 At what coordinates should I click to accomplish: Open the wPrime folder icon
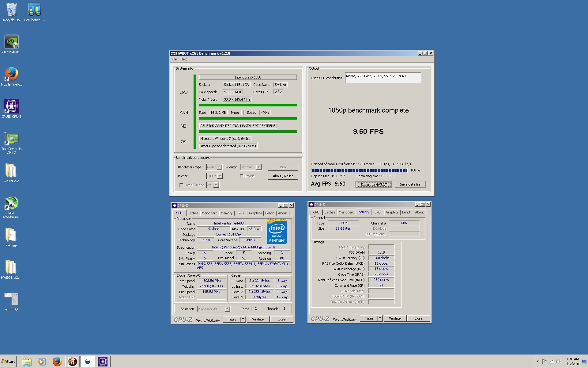tap(11, 238)
